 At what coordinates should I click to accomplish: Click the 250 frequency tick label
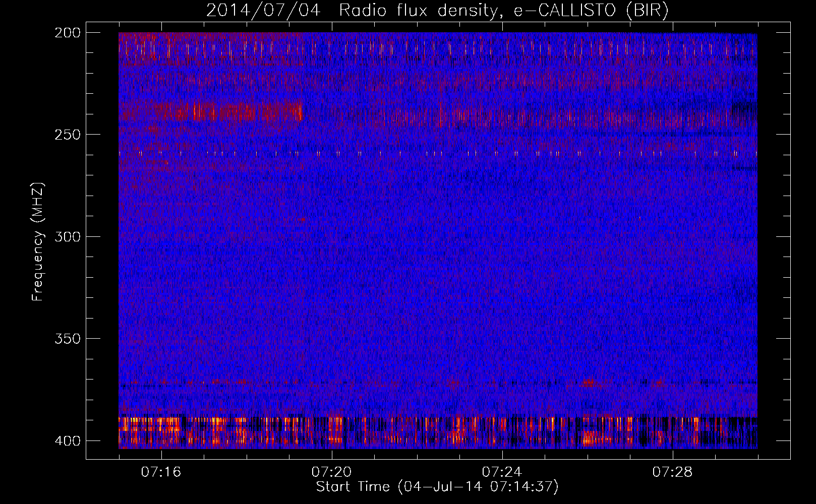pyautogui.click(x=68, y=135)
